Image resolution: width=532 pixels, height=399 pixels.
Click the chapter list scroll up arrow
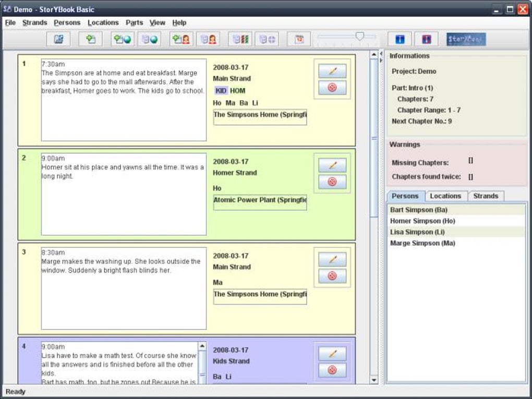click(374, 54)
